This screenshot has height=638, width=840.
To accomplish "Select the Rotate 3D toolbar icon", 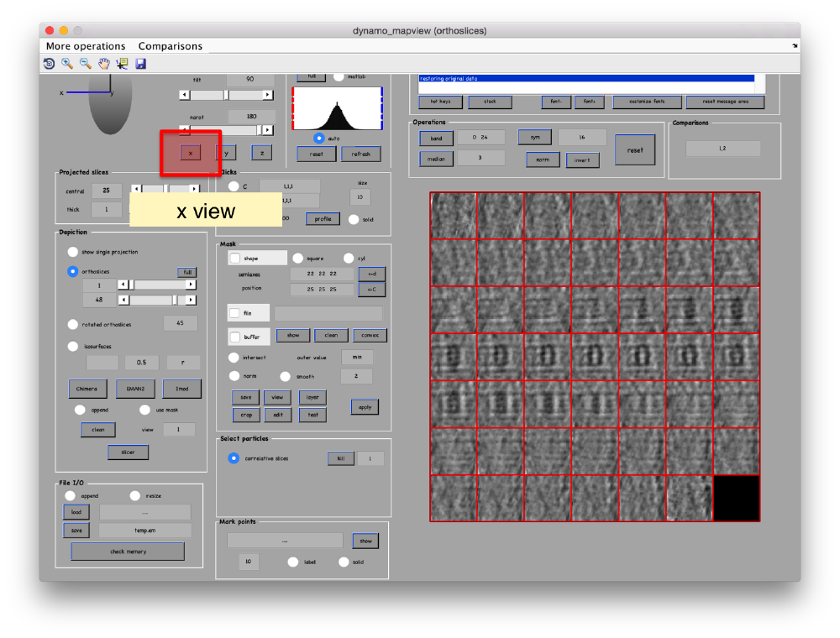I will pos(49,64).
